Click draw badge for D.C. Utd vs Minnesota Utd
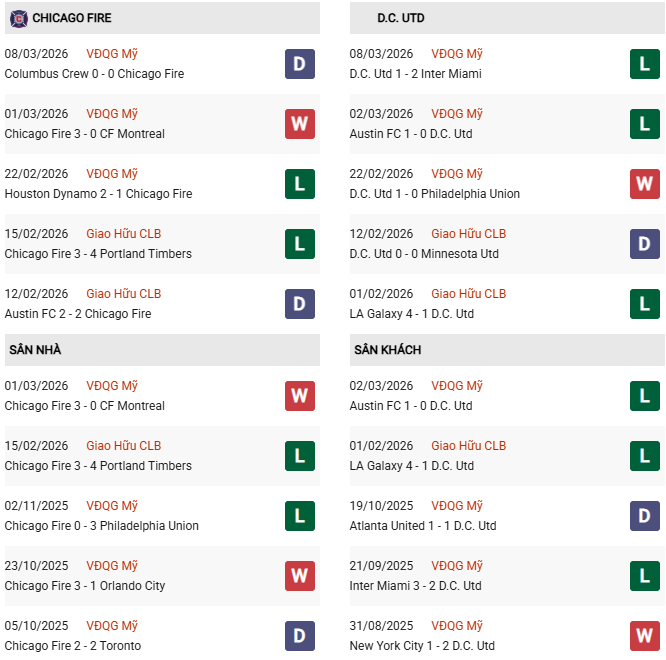 click(644, 244)
